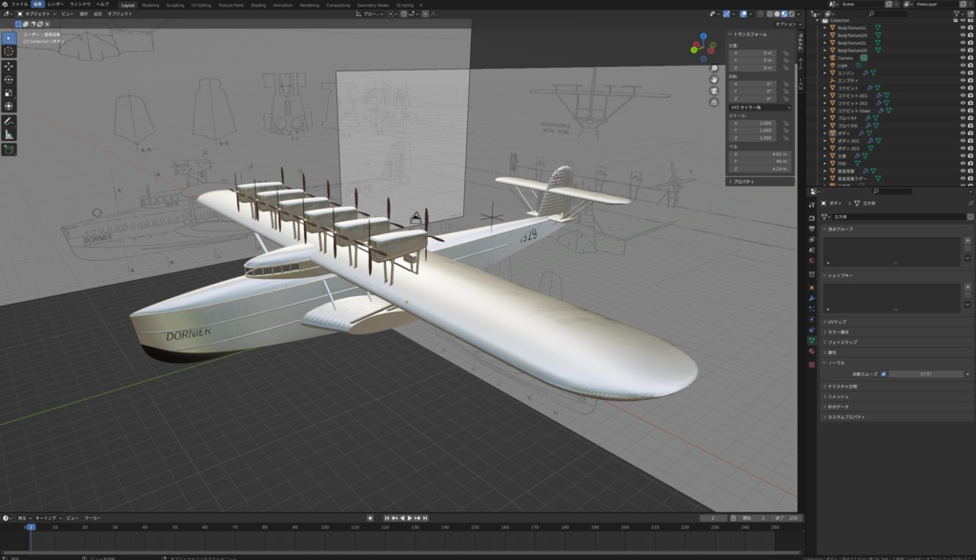The height and width of the screenshot is (560, 976).
Task: Click the play animation button in timeline
Action: click(410, 518)
